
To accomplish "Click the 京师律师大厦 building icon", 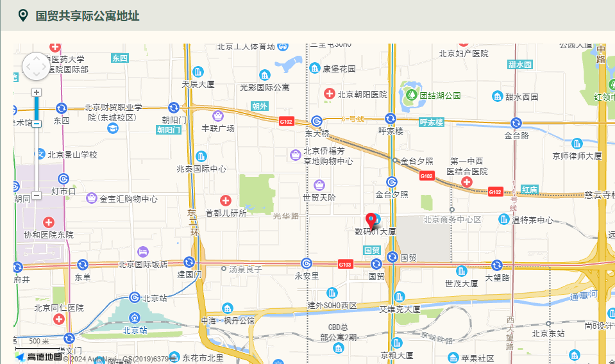I will click(577, 143).
